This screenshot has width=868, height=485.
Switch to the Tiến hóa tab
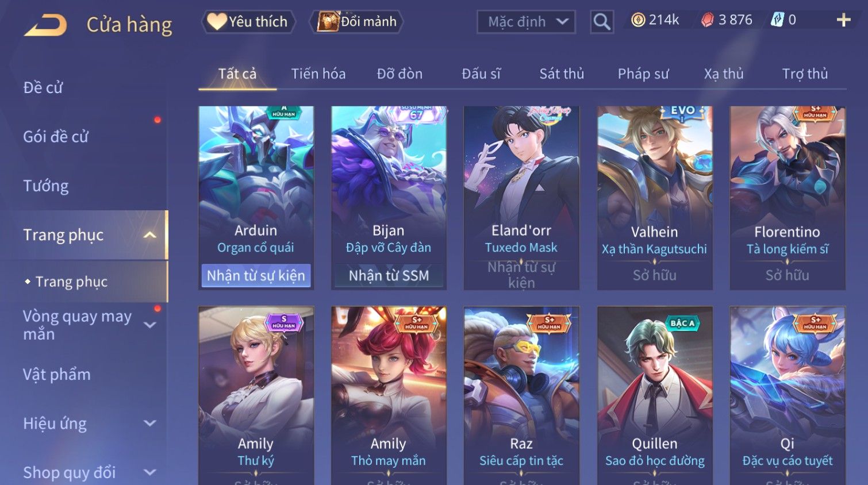click(x=318, y=74)
